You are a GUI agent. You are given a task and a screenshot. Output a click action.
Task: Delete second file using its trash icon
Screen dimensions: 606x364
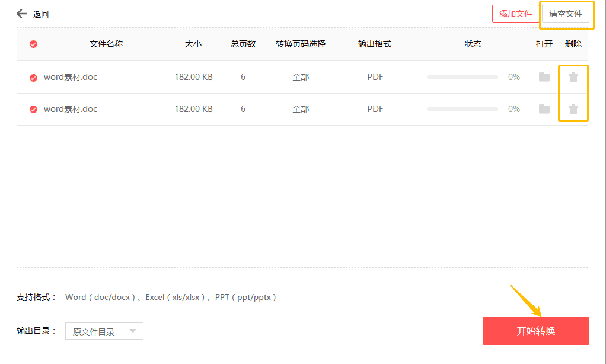573,109
